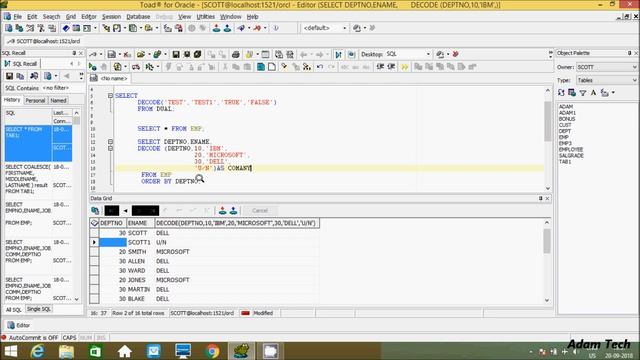640x360 pixels.
Task: Toggle AutoCommit status indicator
Action: click(30, 338)
